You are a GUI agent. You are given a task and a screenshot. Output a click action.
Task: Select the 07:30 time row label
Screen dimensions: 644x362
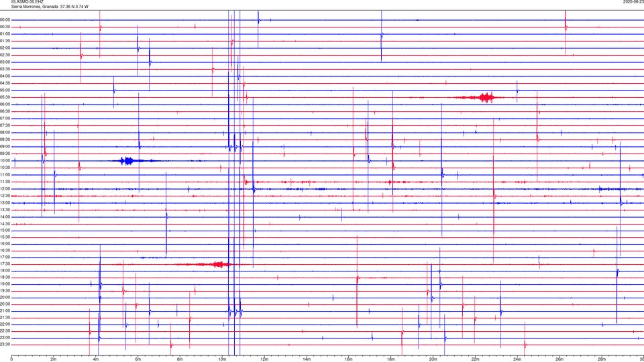pyautogui.click(x=5, y=125)
